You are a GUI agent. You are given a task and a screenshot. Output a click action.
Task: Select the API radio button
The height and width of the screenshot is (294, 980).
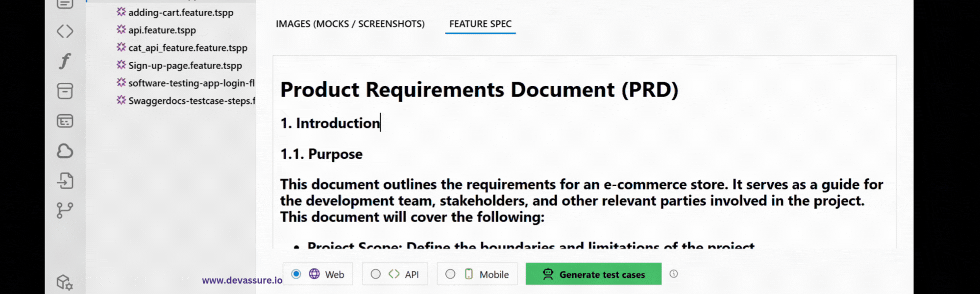pyautogui.click(x=375, y=274)
